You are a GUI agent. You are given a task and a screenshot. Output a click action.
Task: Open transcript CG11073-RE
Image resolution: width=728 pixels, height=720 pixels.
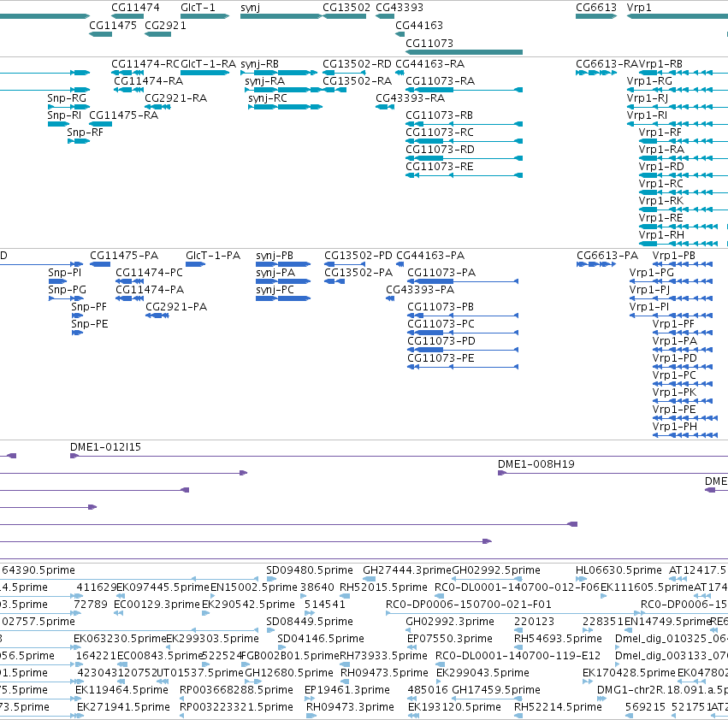pos(464,175)
